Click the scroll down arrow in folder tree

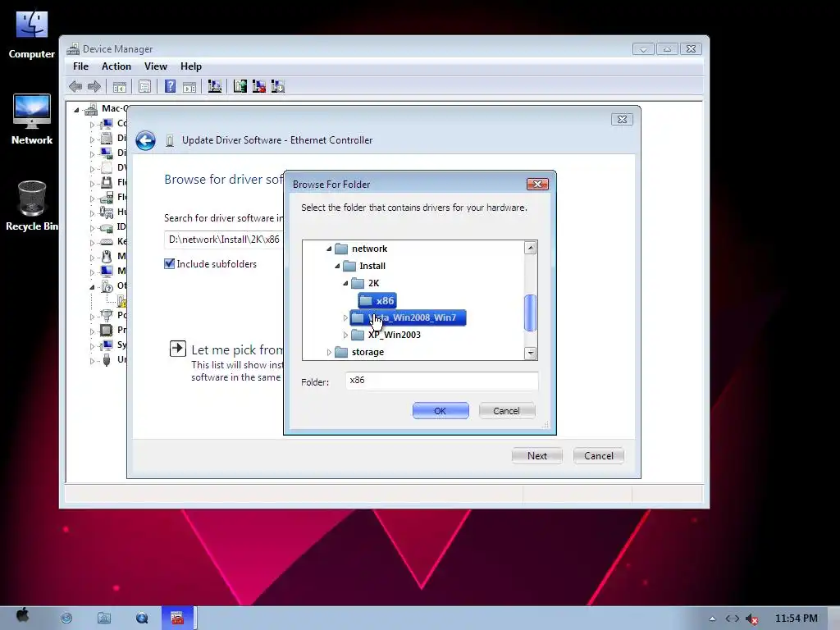click(x=531, y=353)
